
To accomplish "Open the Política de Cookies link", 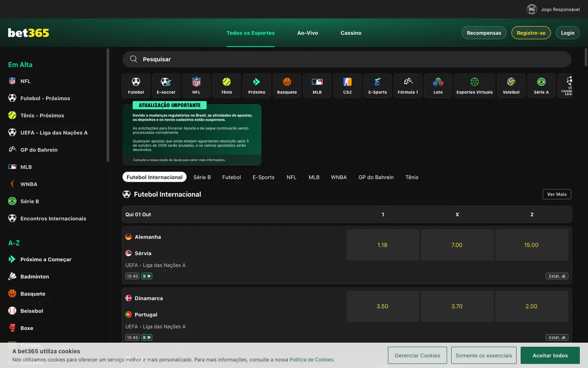I will pyautogui.click(x=311, y=360).
